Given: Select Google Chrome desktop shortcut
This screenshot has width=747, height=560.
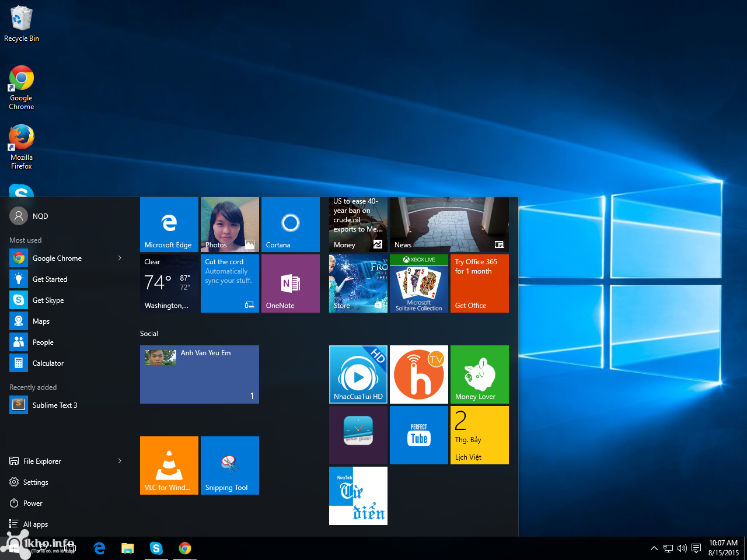Looking at the screenshot, I should 22,87.
